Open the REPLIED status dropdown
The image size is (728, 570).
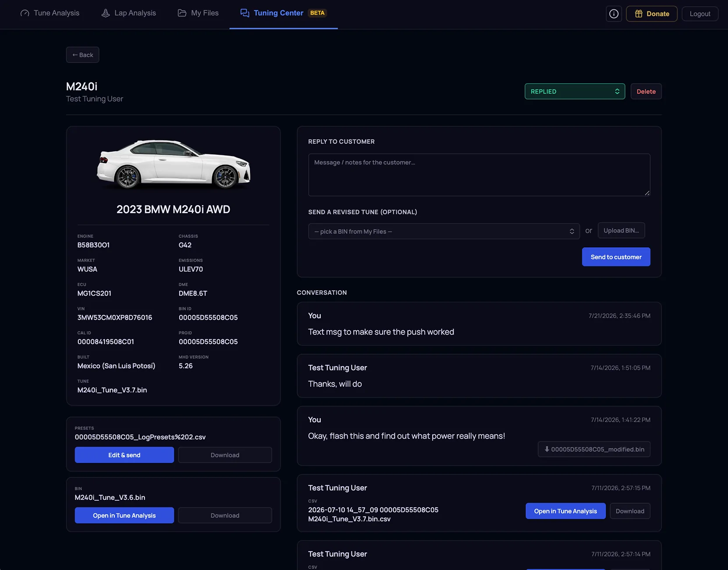(575, 91)
